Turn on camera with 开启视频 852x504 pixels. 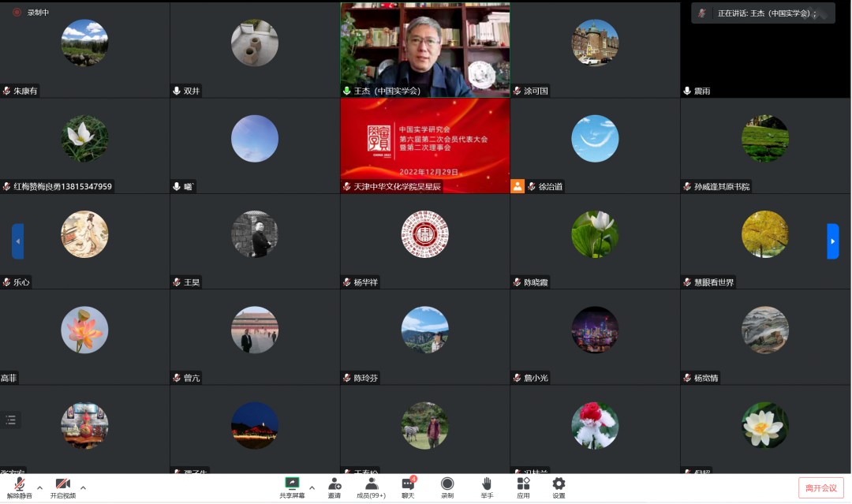point(63,487)
